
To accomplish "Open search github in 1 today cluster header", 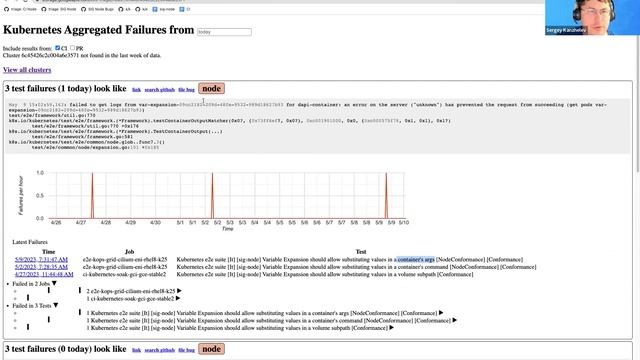I will click(x=160, y=89).
